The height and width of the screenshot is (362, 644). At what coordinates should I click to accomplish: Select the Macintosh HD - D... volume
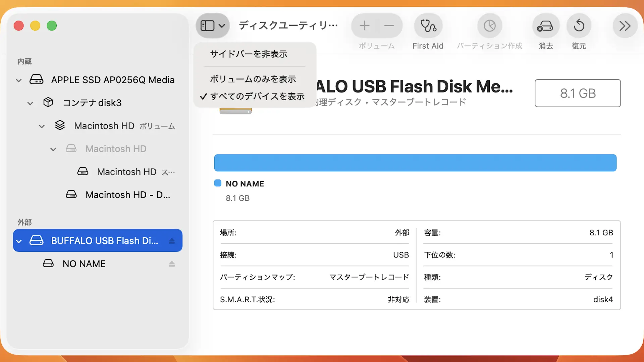click(x=127, y=195)
